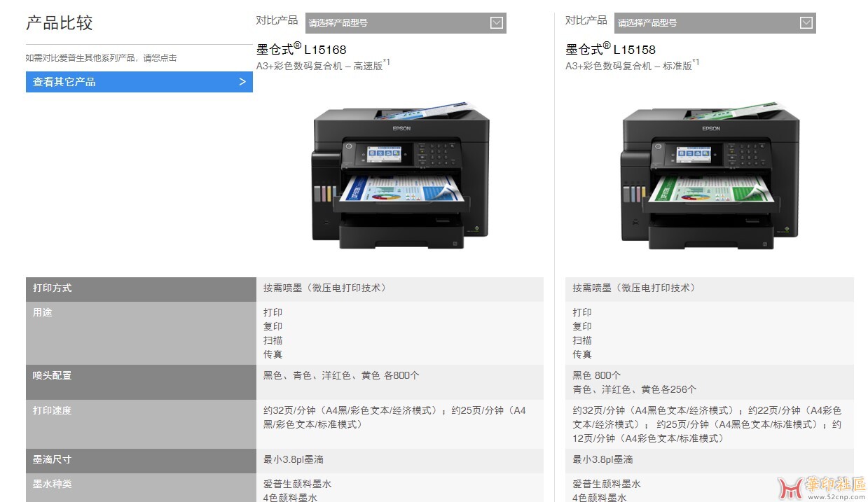Click L15168 按需喷墨（微压电打印技术） cell
The width and height of the screenshot is (868, 502).
400,288
